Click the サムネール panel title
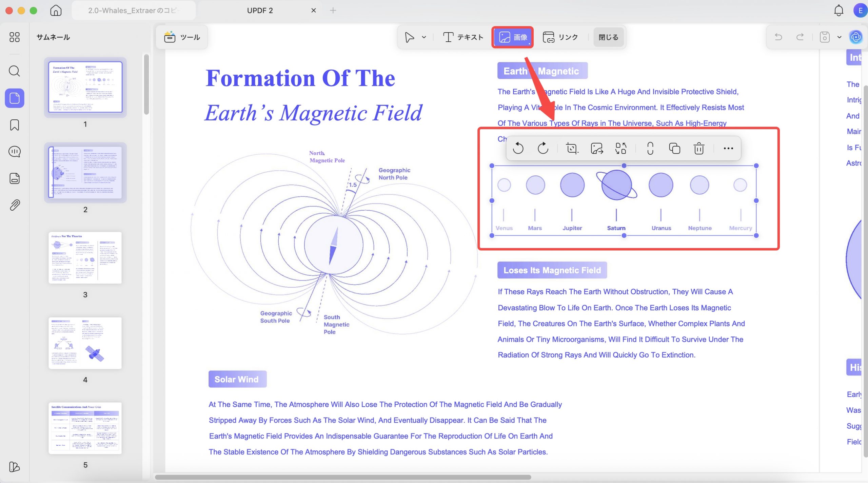The image size is (868, 483). 53,37
